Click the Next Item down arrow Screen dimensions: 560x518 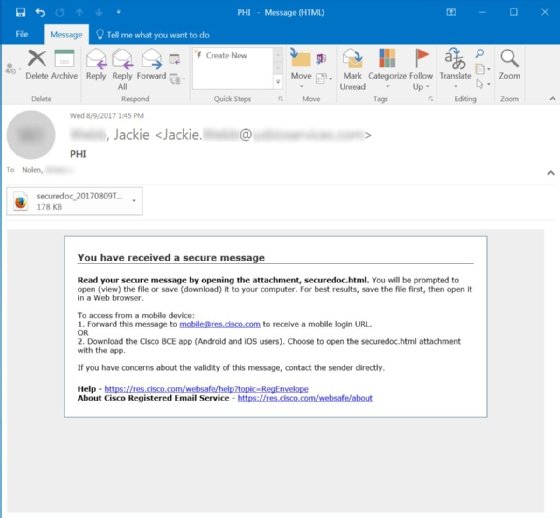99,13
